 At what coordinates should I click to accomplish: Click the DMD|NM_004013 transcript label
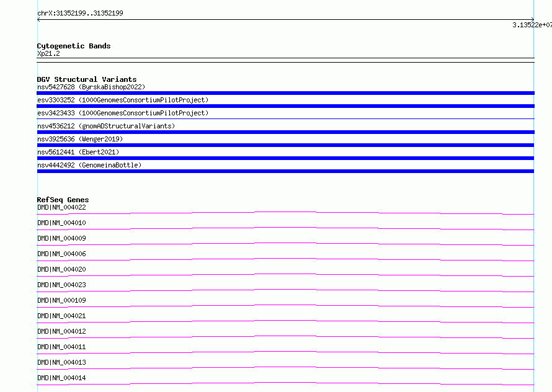[x=61, y=362]
